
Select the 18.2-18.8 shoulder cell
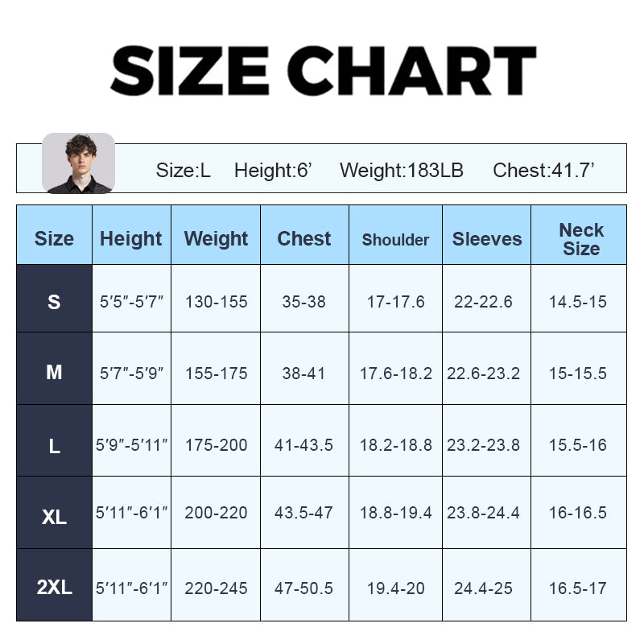(395, 445)
